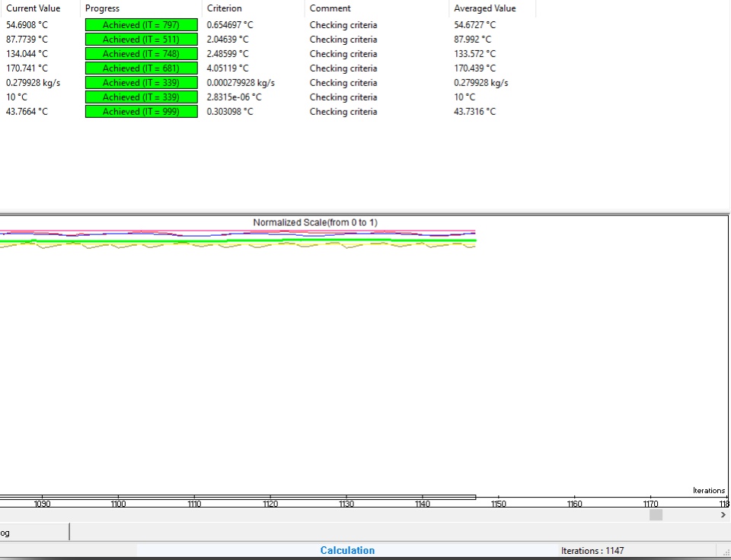Click criterion value 0.303098 °C
The height and width of the screenshot is (560, 731).
pos(230,111)
